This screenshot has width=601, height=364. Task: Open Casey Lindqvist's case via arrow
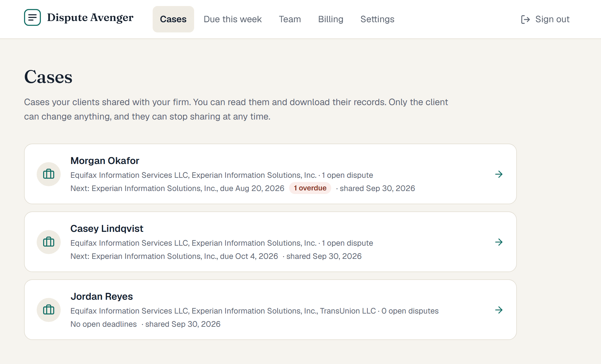pos(499,242)
